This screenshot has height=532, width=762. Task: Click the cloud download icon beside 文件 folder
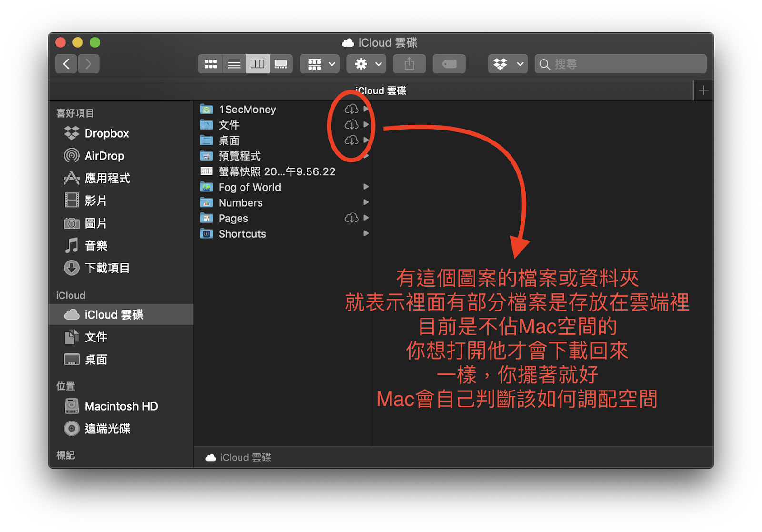351,125
